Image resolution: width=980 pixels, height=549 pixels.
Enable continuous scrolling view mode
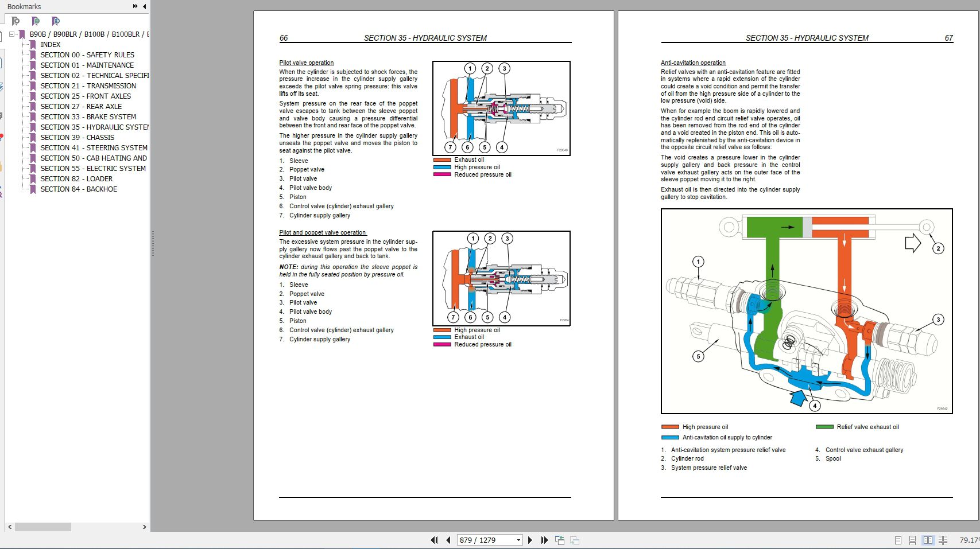tap(913, 540)
